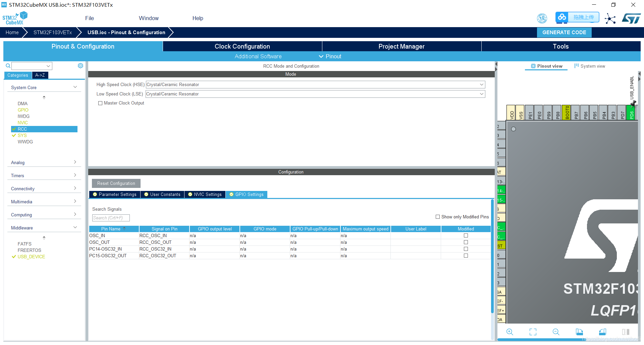Click the PD7 pin on the chip
Viewport: 644px width, 345px height.
(x=622, y=113)
